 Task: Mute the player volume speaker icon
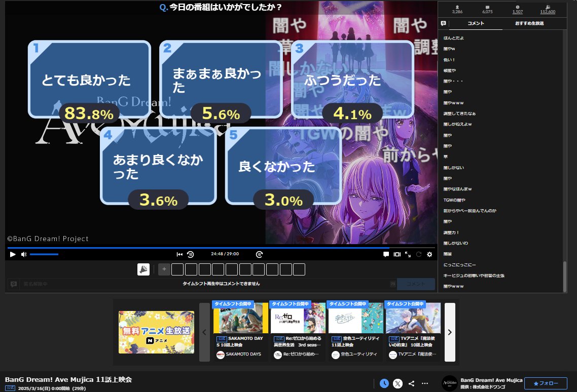tap(24, 254)
